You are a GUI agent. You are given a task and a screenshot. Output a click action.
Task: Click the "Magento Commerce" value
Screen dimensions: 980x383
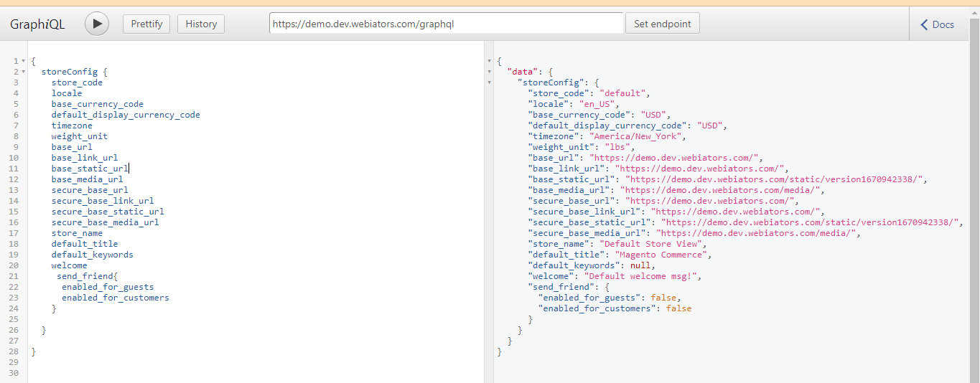coord(663,255)
